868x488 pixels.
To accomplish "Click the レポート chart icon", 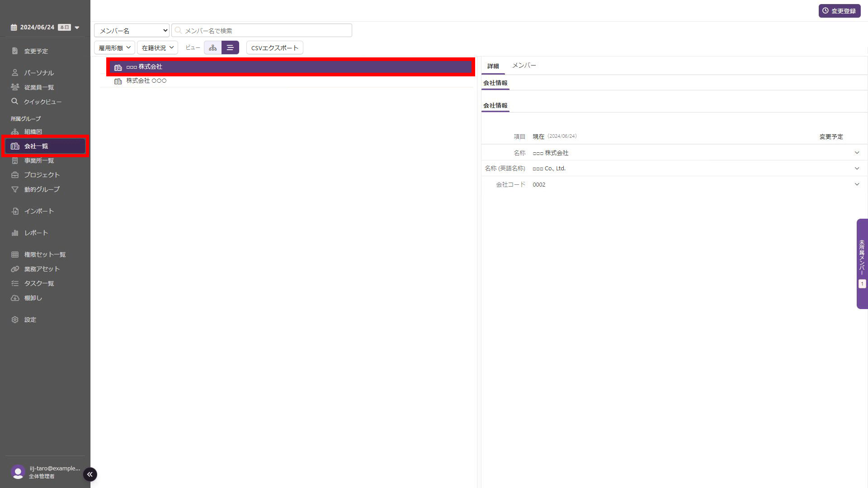I will tap(15, 233).
